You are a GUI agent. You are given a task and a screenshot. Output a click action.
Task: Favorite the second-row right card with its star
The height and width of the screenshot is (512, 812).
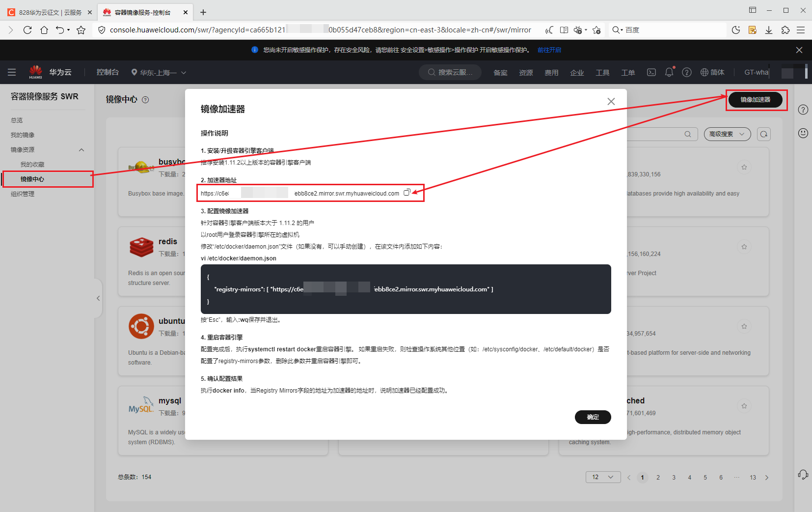(744, 247)
